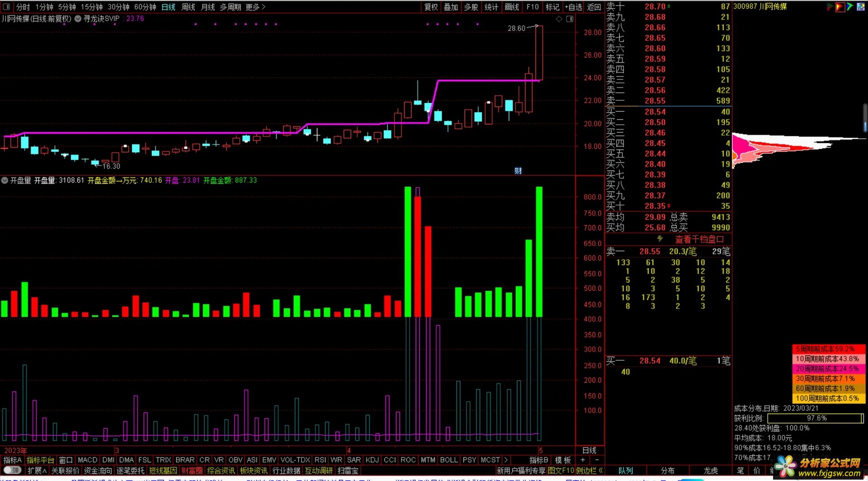Open the 指标平台 indicator platform

tap(40, 460)
